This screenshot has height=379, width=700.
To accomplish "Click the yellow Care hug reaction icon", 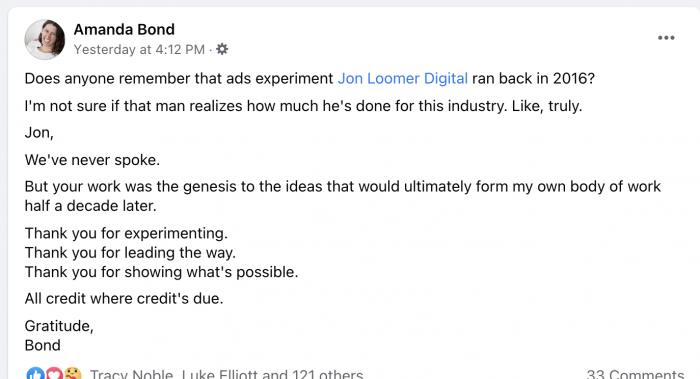I will tap(73, 374).
